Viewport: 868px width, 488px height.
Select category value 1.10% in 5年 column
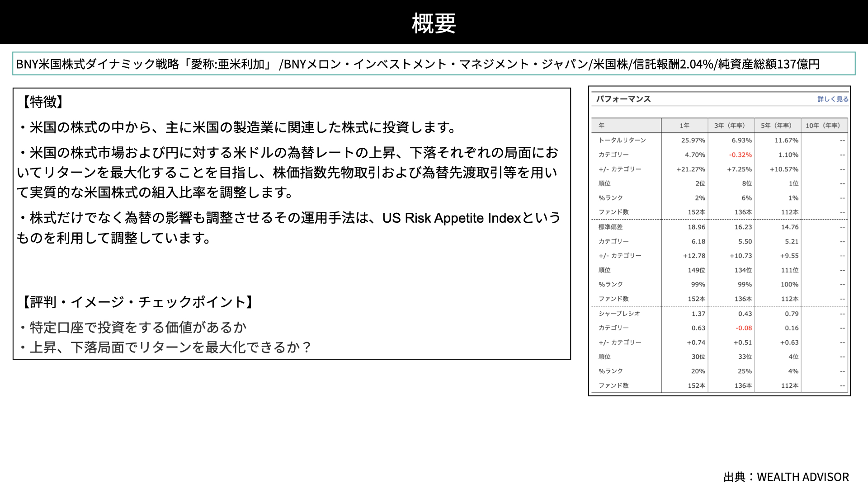coord(788,155)
